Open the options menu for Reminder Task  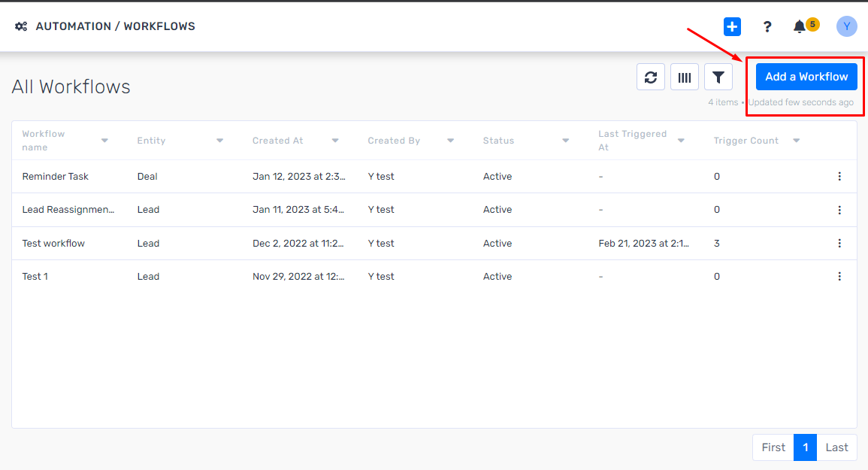click(x=839, y=176)
